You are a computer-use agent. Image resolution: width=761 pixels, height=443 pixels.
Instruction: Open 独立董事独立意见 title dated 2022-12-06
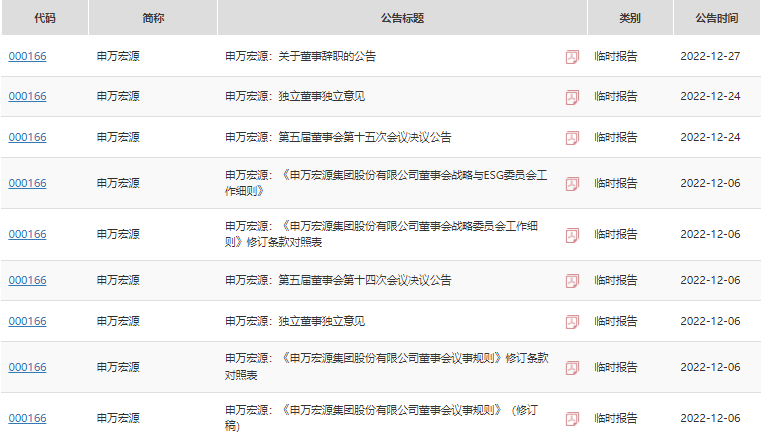(x=295, y=321)
